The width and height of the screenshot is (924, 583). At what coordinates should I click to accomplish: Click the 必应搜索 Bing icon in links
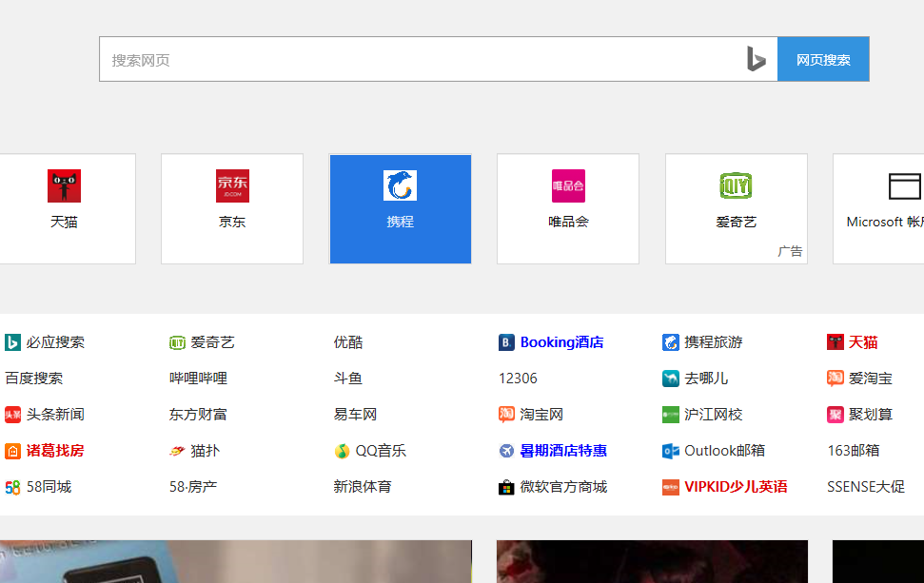coord(12,342)
